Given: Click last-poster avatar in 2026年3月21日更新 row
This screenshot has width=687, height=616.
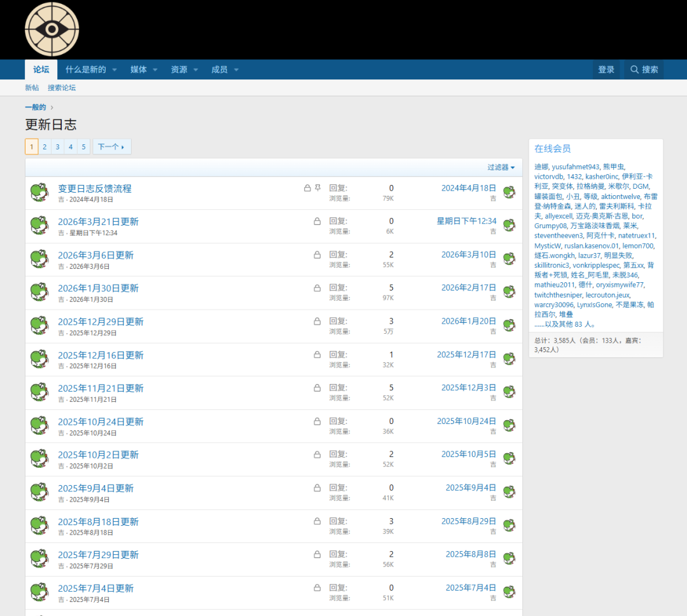Looking at the screenshot, I should click(x=509, y=226).
